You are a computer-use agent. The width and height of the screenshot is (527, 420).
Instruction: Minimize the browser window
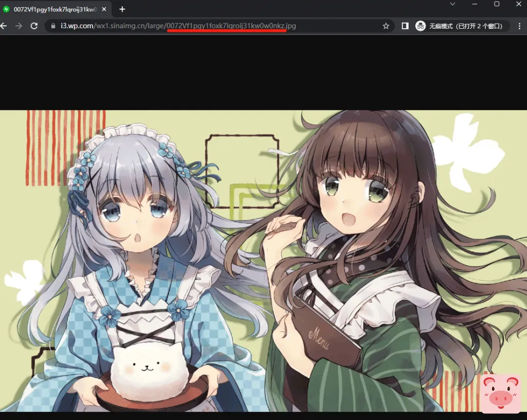pyautogui.click(x=475, y=4)
